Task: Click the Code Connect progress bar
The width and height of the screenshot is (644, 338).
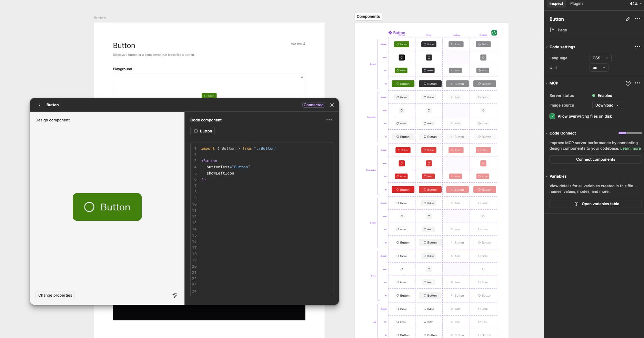Action: (630, 133)
